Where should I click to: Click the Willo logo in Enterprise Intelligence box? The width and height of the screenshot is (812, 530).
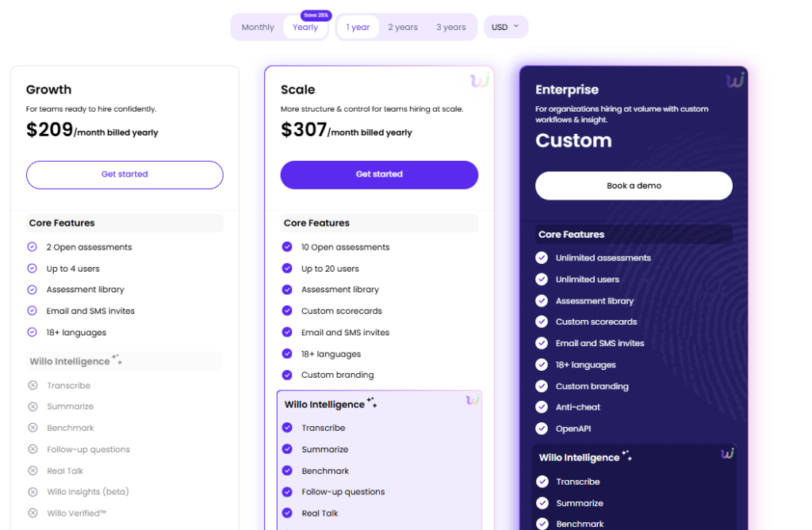coord(727,453)
